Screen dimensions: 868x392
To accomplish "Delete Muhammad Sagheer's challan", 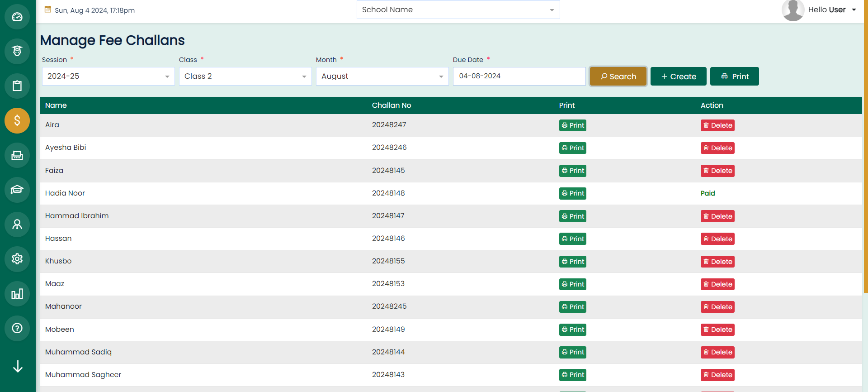I will (717, 375).
